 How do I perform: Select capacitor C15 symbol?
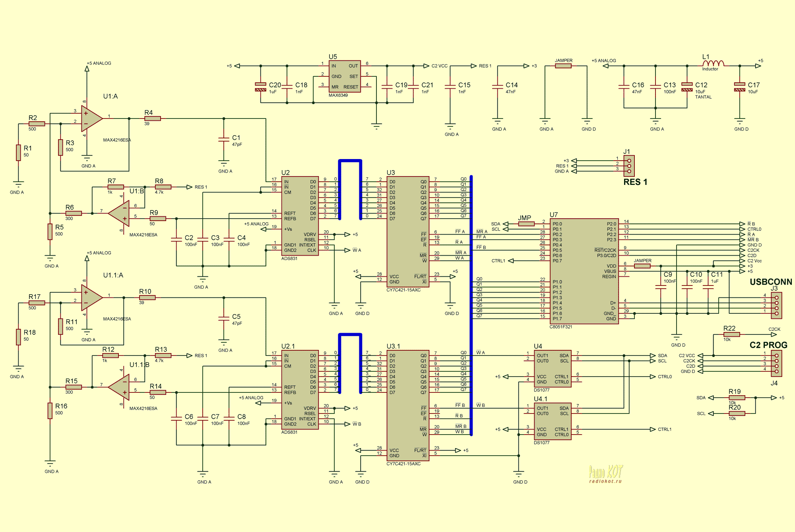coord(450,87)
